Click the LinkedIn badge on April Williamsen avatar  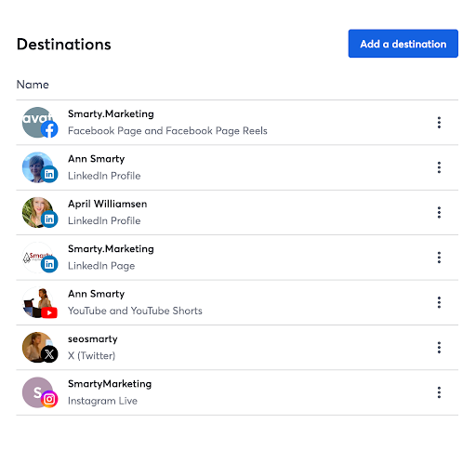point(49,219)
